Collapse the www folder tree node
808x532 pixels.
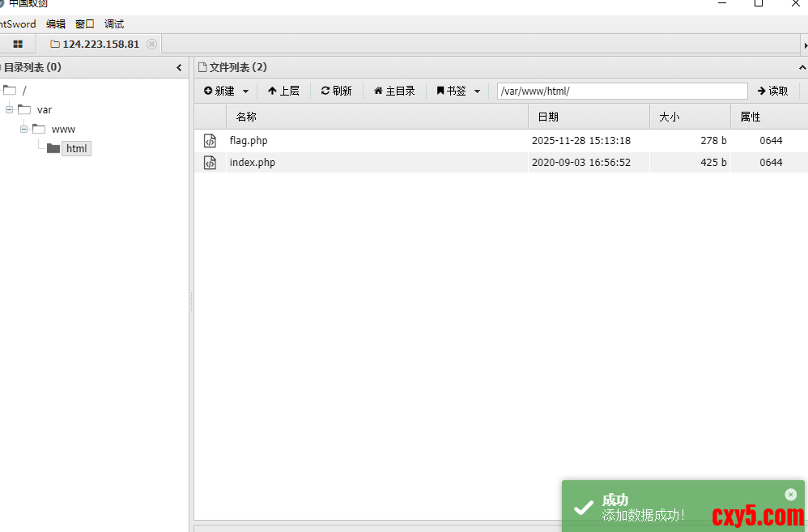click(x=24, y=129)
